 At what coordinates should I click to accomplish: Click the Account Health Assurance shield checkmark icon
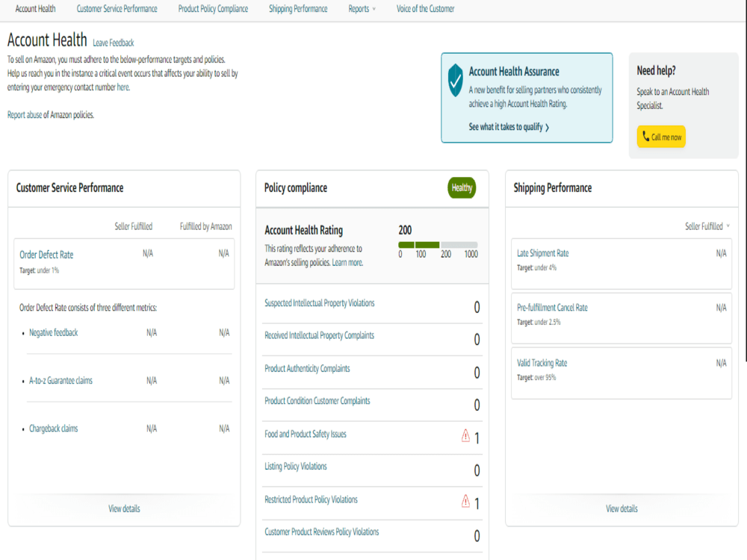click(456, 80)
